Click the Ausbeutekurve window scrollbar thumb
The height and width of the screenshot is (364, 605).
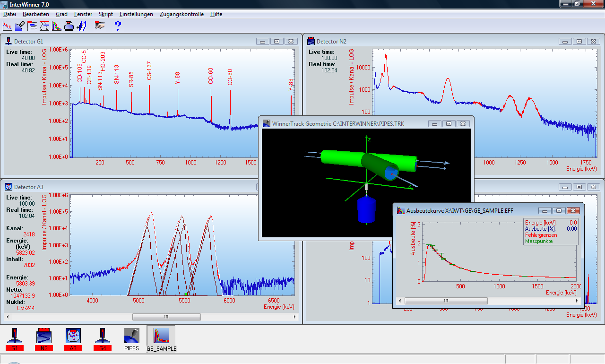pos(446,301)
